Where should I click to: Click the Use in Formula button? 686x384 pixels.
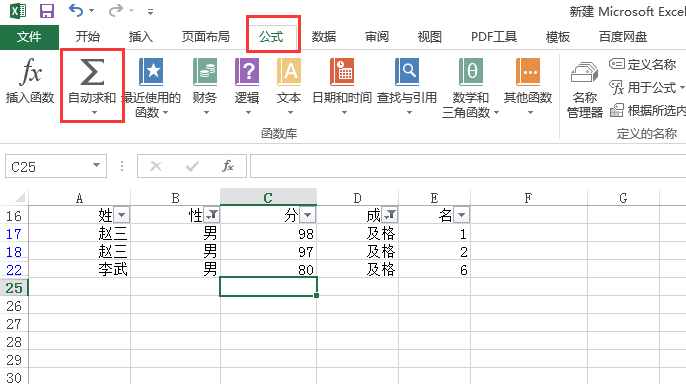[x=647, y=87]
